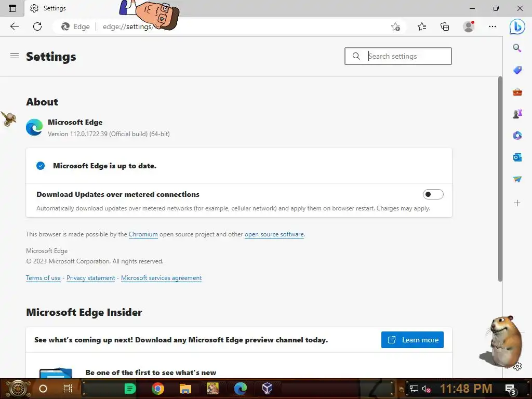Open VirtualBox cube icon on taskbar
The height and width of the screenshot is (399, 532).
coord(268,389)
